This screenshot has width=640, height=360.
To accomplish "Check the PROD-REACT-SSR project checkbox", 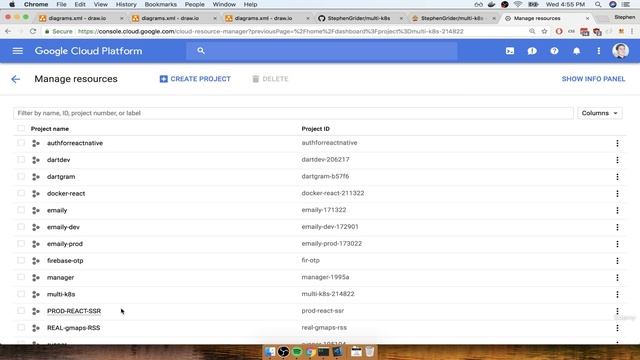I will (21, 311).
